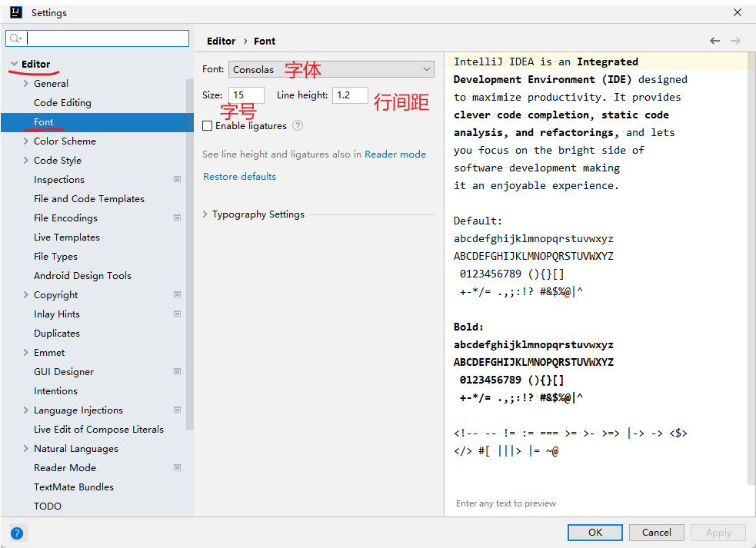Open Duplicates settings page
The height and width of the screenshot is (548, 756).
[57, 333]
